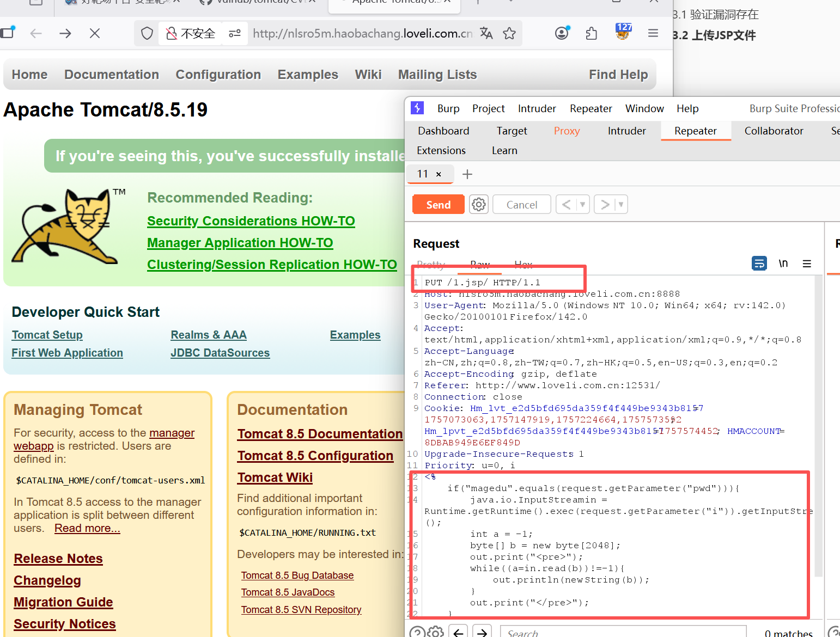Image resolution: width=840 pixels, height=637 pixels.
Task: Click the Send button
Action: (x=439, y=205)
